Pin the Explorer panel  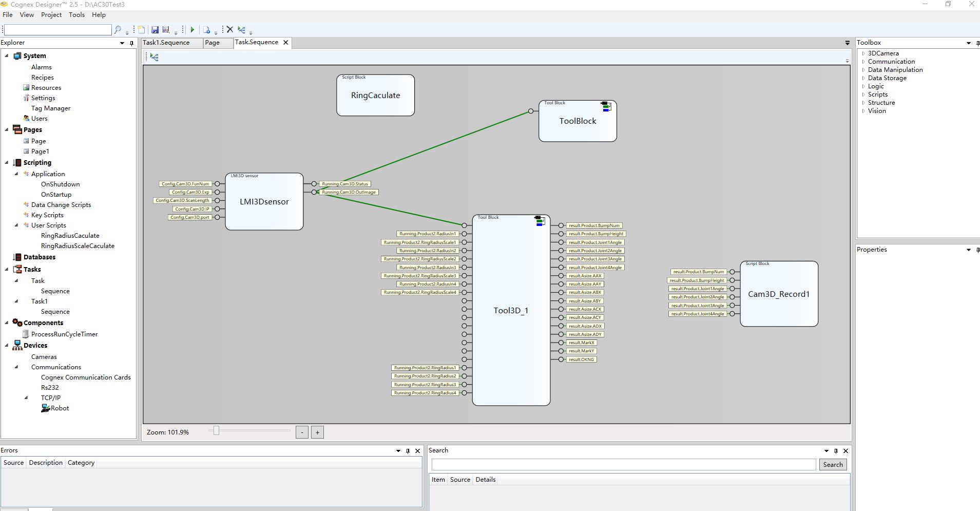pos(131,43)
